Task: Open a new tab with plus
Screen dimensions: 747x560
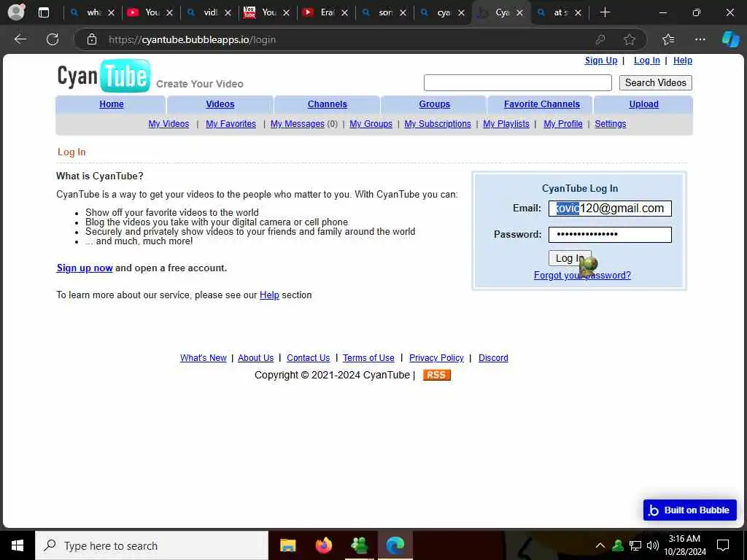Action: pos(605,12)
